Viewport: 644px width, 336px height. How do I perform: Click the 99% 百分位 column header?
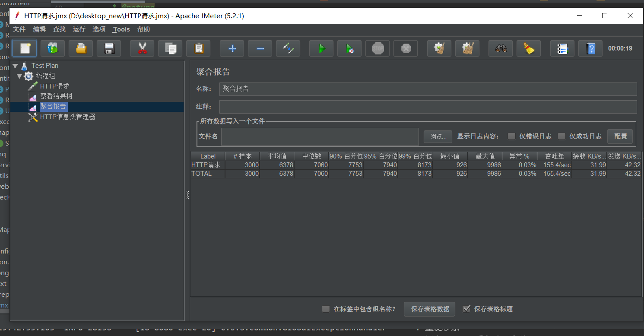pos(415,156)
